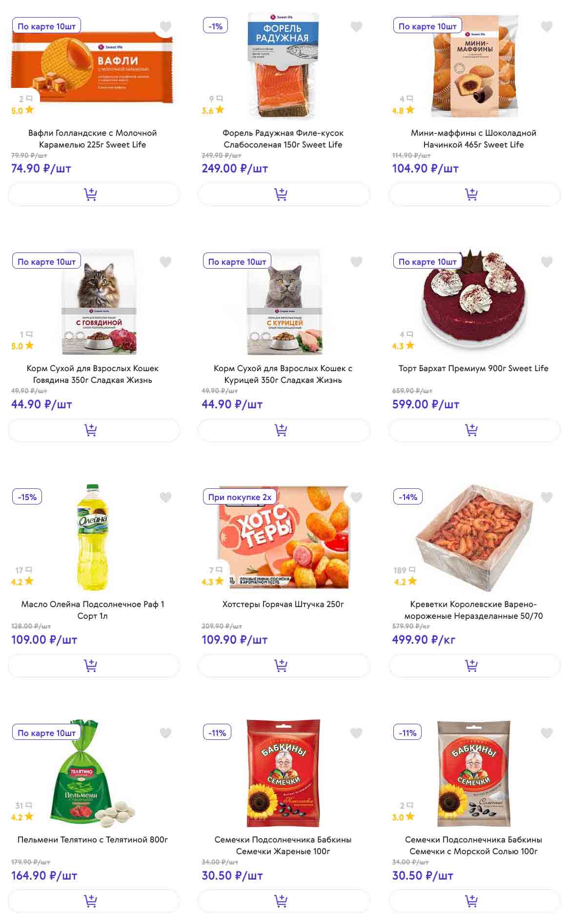Open Корм Сухой Говядина product title link
The image size is (569, 924).
pos(93,374)
